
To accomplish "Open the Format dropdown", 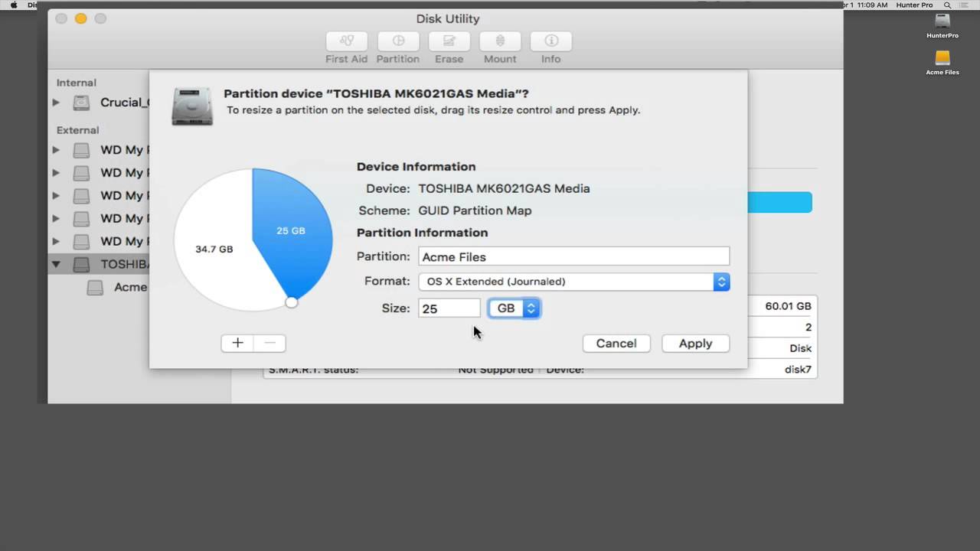I will (573, 282).
